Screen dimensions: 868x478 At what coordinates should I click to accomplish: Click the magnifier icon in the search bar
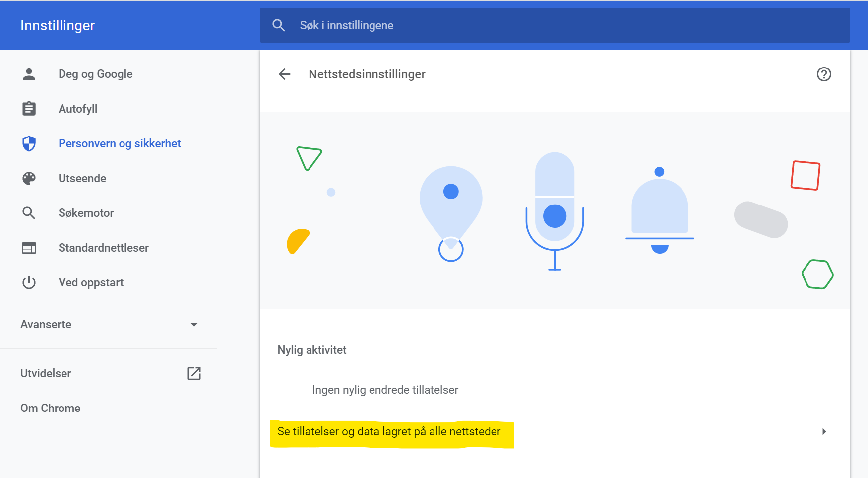click(279, 25)
